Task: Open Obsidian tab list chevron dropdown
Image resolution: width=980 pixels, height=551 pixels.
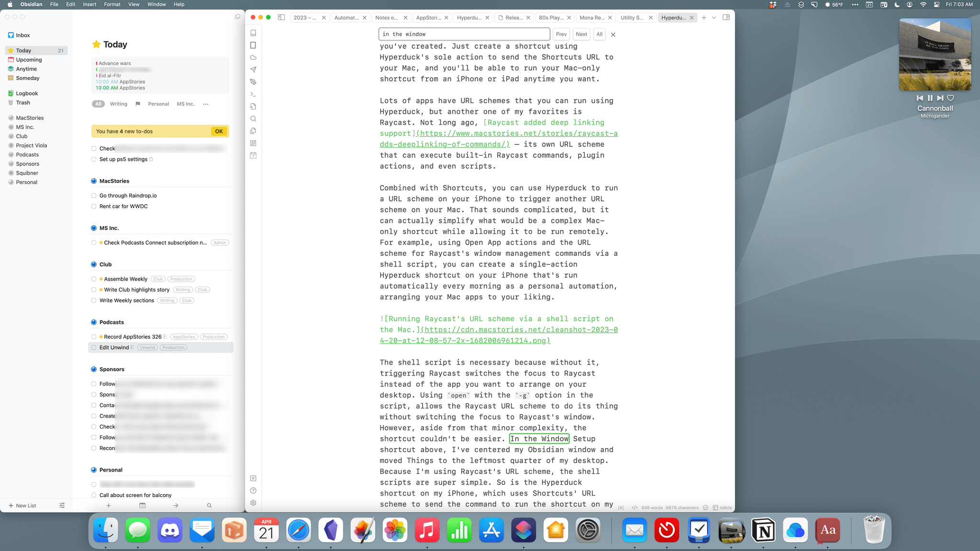Action: [x=714, y=18]
